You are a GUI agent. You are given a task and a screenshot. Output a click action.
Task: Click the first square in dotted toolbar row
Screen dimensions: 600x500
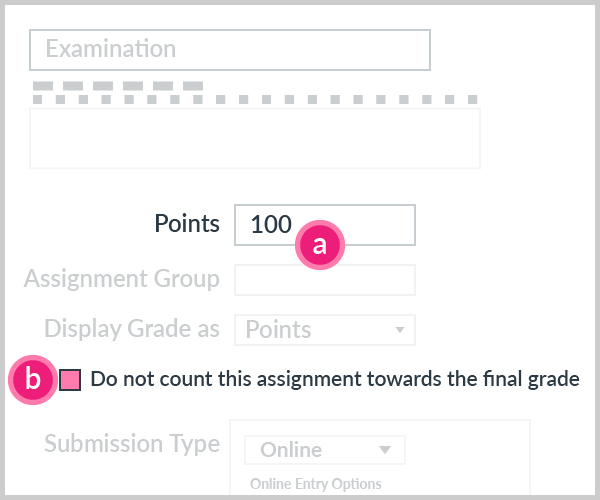pos(38,99)
